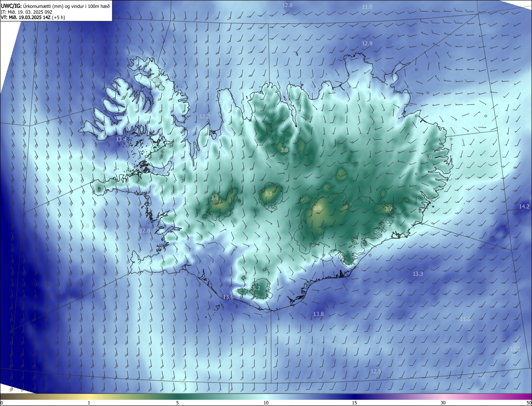The image size is (532, 406).
Task: Click the 5.2 value label
Action: [x=256, y=288]
